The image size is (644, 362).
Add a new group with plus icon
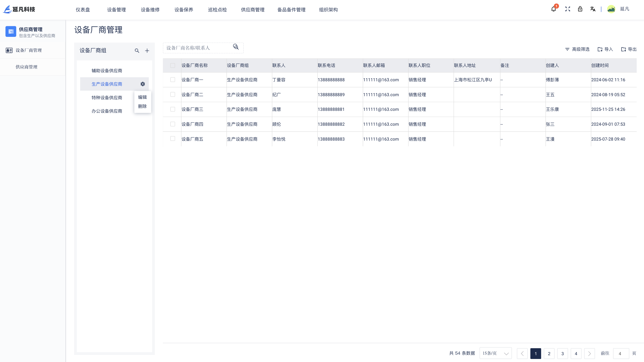[147, 51]
